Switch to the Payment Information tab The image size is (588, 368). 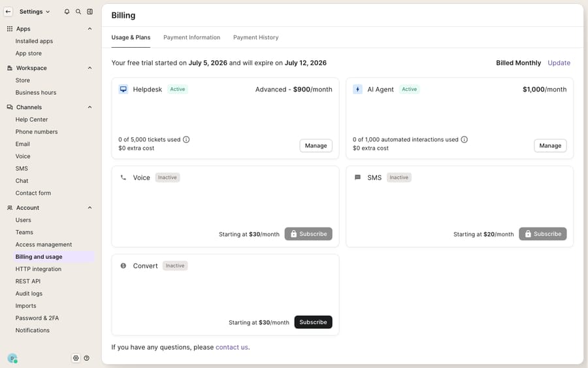191,37
